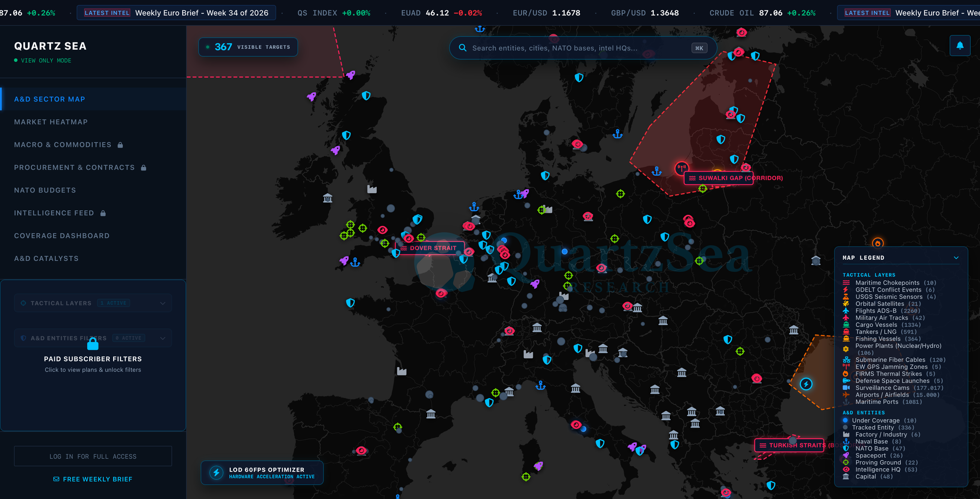Click the chokepoint icon in the Dover Strait label
Image resolution: width=980 pixels, height=499 pixels.
pyautogui.click(x=404, y=248)
